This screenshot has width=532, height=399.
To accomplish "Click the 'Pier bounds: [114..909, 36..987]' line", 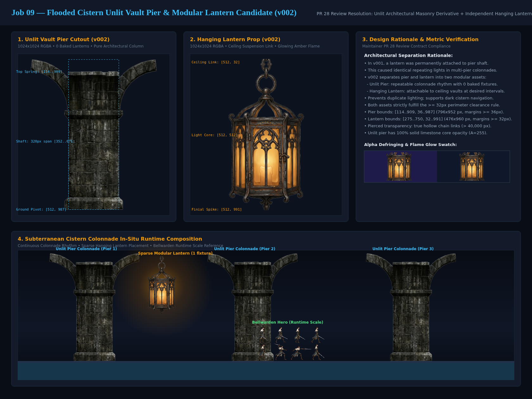I will 434,112.
